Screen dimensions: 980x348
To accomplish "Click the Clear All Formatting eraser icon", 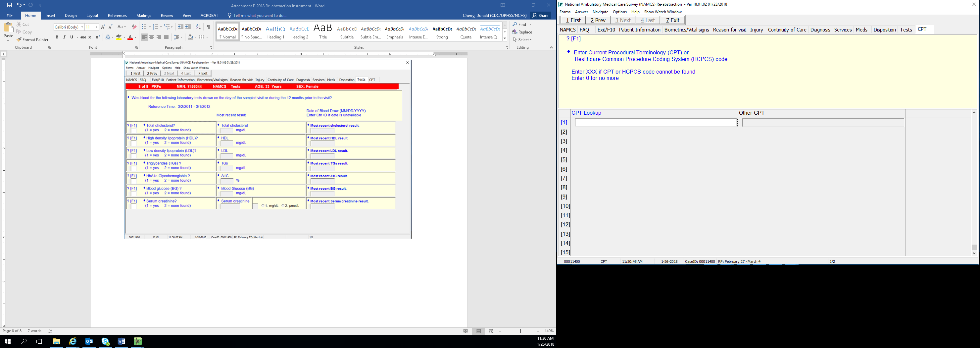I will [x=134, y=27].
